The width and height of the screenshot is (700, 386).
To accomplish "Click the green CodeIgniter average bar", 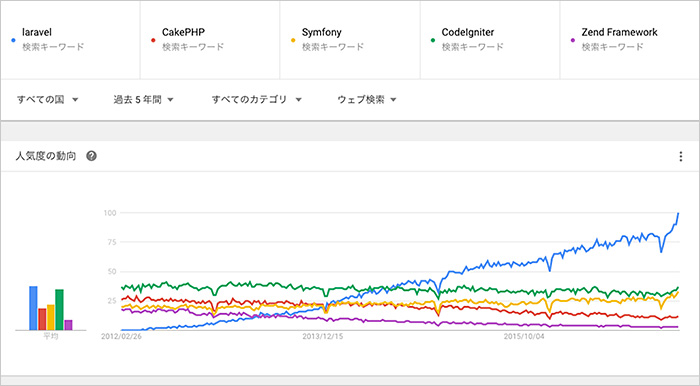I will point(59,310).
